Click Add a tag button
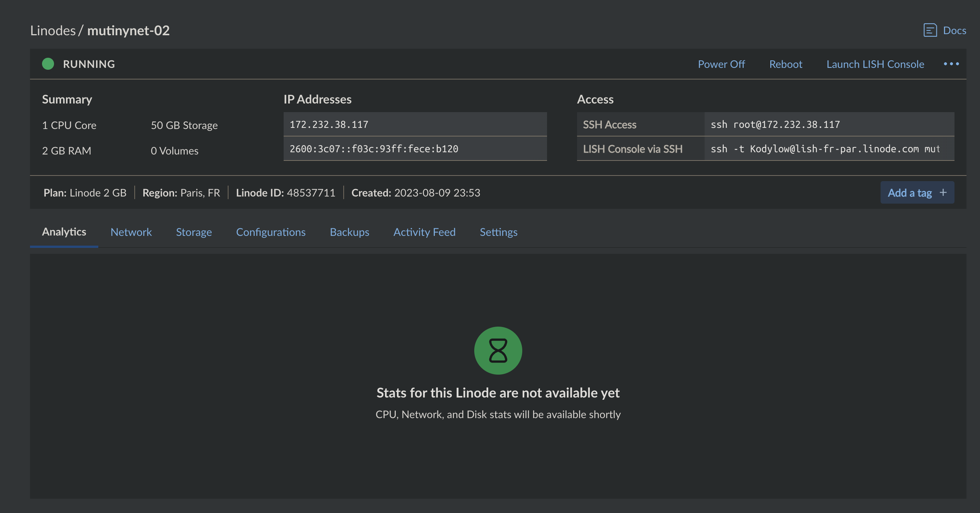 click(x=917, y=192)
